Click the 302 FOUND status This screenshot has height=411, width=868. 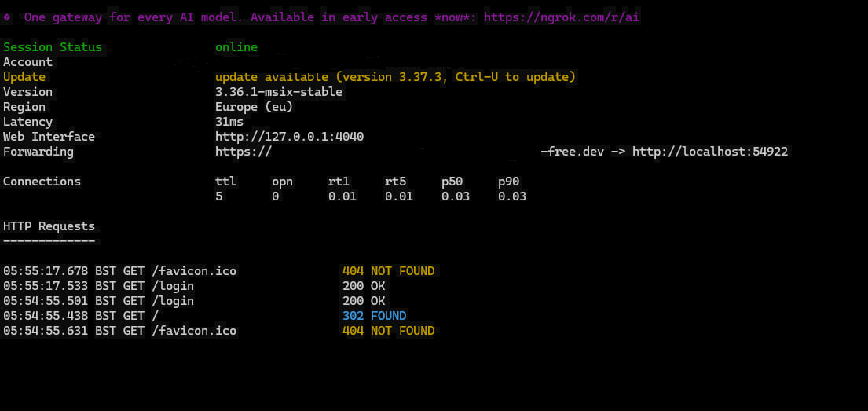[x=374, y=316]
